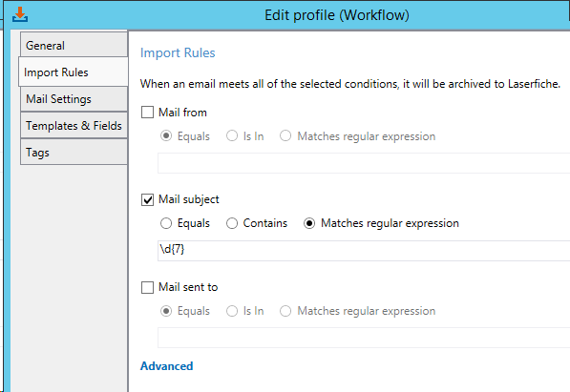Select the Import Rules tab

[74, 72]
